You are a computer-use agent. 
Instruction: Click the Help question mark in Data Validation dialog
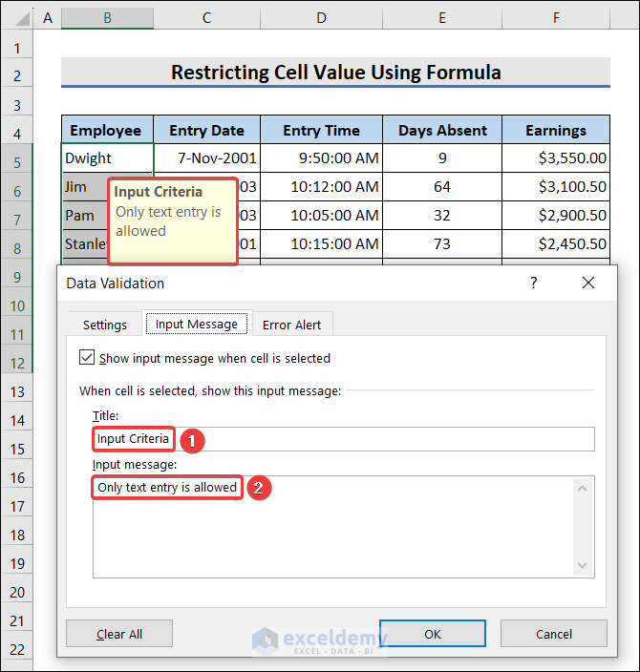pyautogui.click(x=533, y=283)
